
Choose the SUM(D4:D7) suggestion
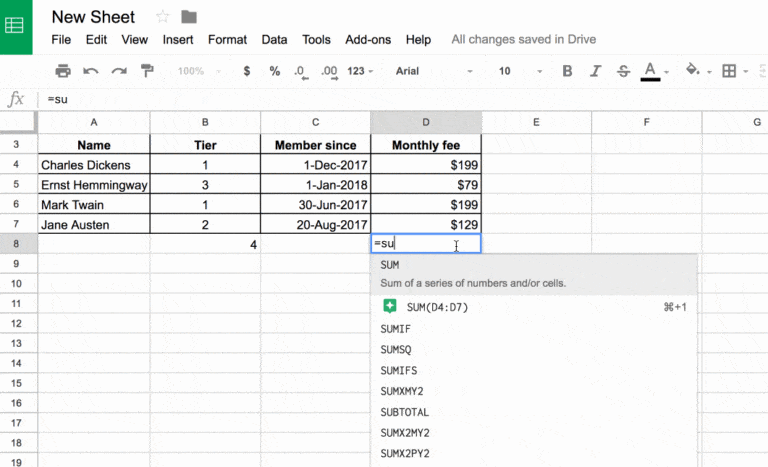coord(424,307)
